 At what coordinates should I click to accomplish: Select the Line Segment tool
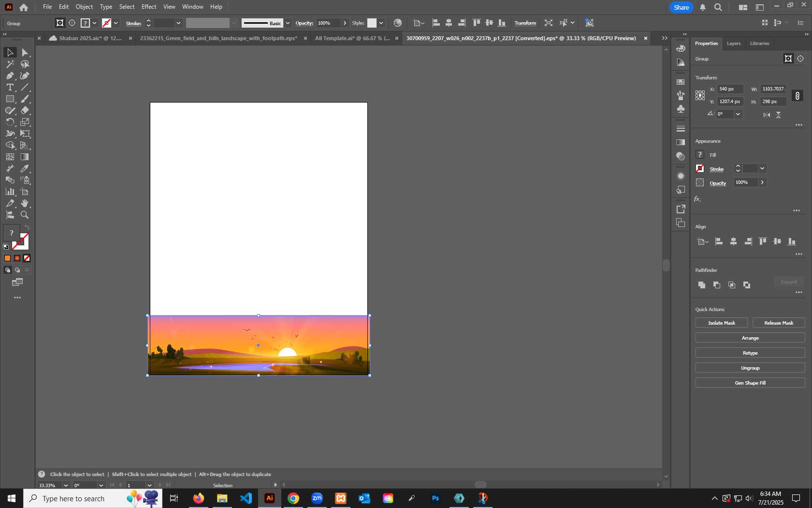(25, 87)
